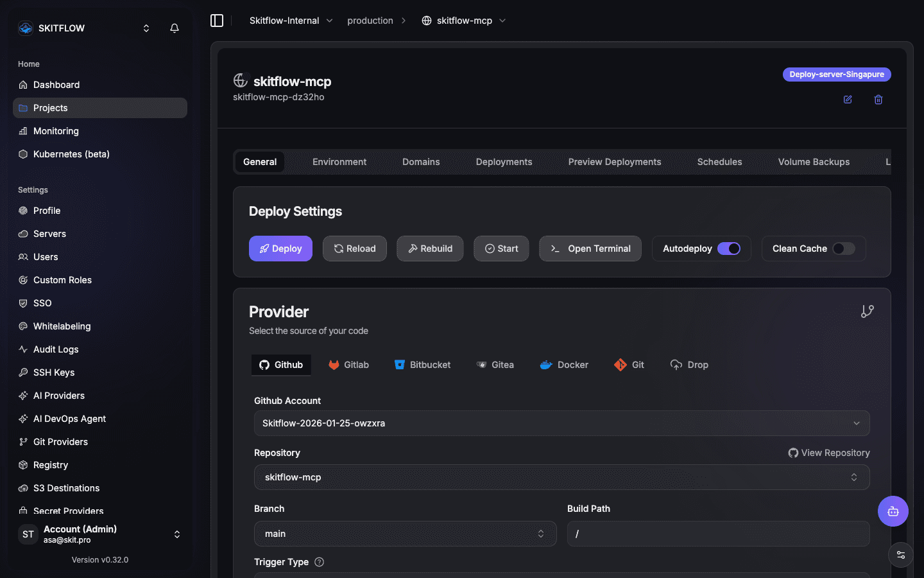
Task: Toggle the Autodeploy switch
Action: pyautogui.click(x=729, y=249)
